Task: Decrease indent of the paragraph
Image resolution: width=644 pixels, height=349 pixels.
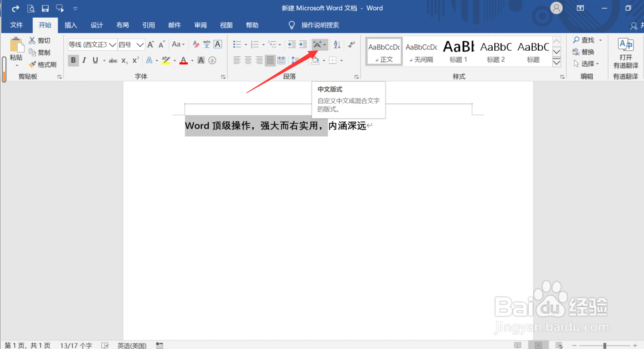Action: pyautogui.click(x=292, y=44)
